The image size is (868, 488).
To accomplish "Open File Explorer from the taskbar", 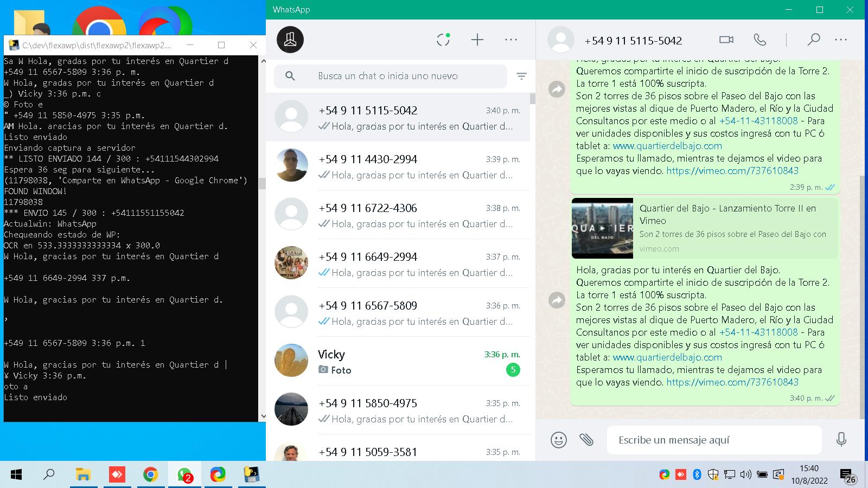I will (83, 475).
